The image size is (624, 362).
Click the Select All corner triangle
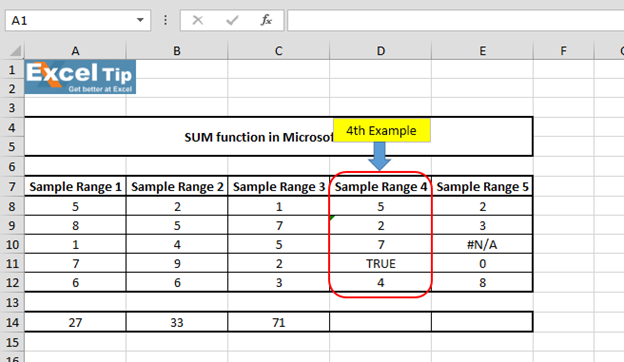15,51
